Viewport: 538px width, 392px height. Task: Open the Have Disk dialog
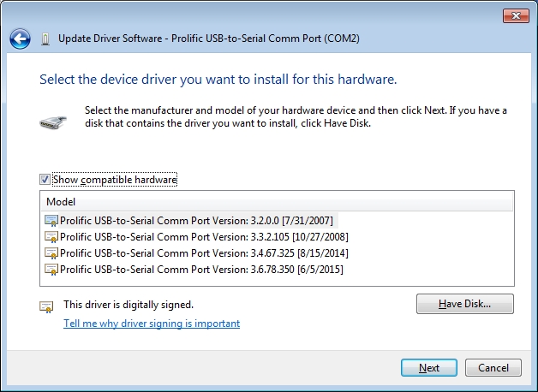click(x=465, y=304)
